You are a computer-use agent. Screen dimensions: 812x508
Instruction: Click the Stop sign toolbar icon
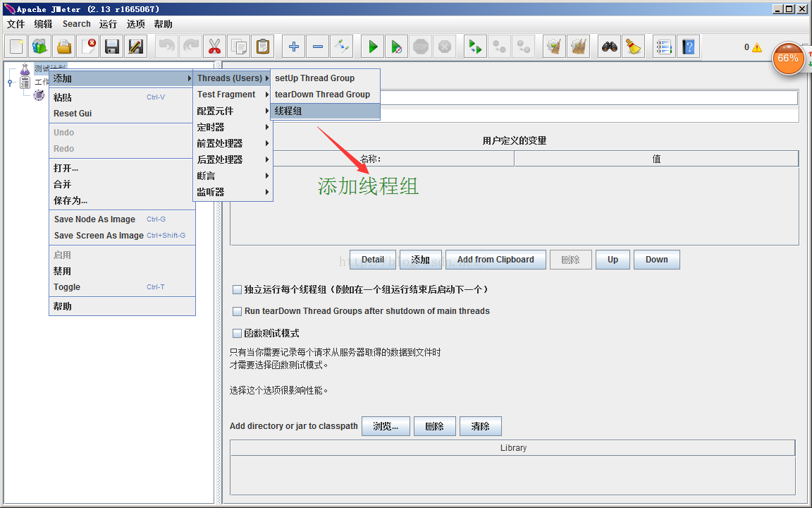(421, 47)
